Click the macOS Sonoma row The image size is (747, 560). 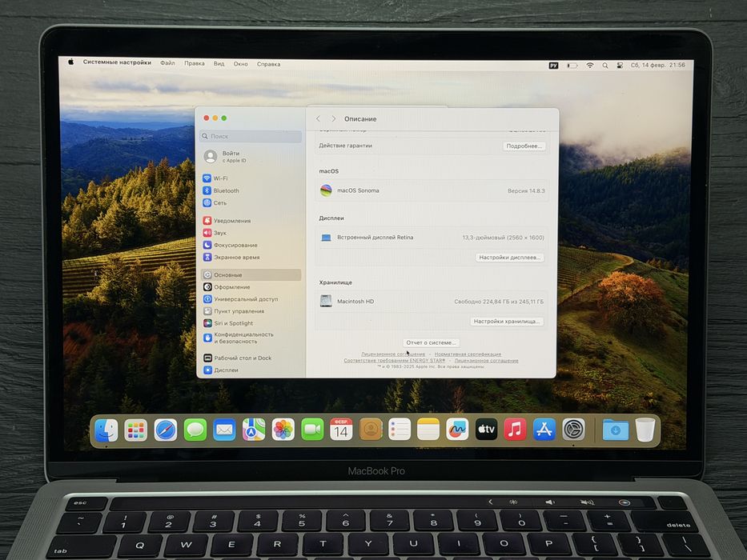tap(432, 190)
